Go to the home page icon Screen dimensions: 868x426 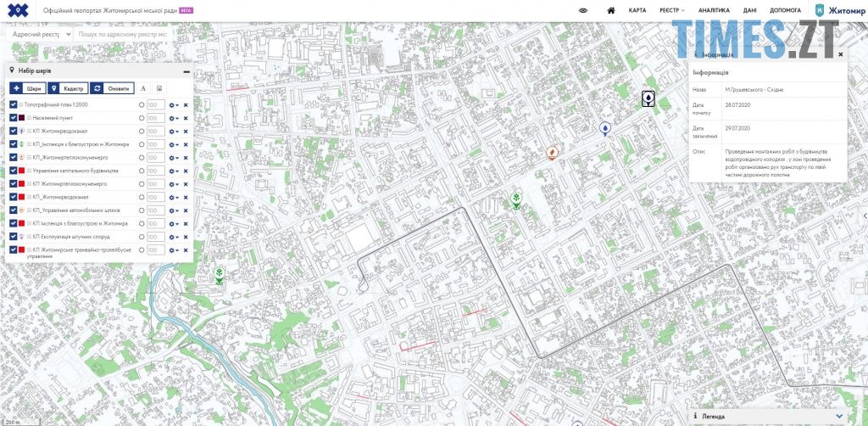point(610,10)
